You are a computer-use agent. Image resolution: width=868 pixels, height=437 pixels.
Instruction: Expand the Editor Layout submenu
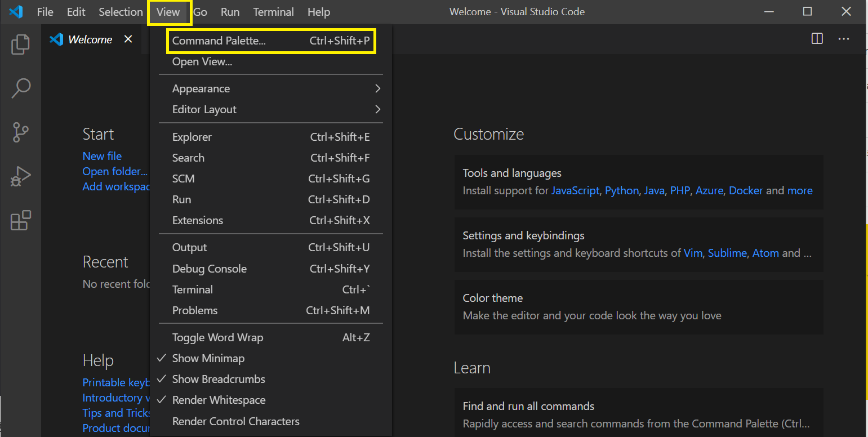[x=270, y=109]
